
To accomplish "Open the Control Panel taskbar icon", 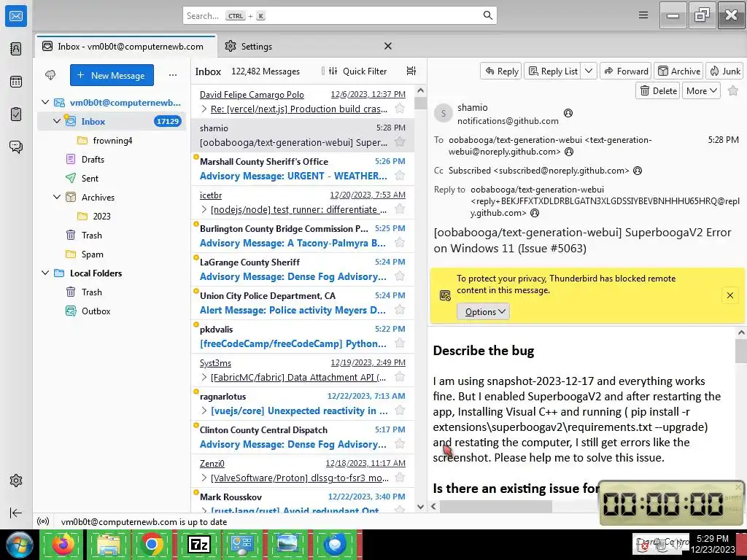I will tap(242, 544).
